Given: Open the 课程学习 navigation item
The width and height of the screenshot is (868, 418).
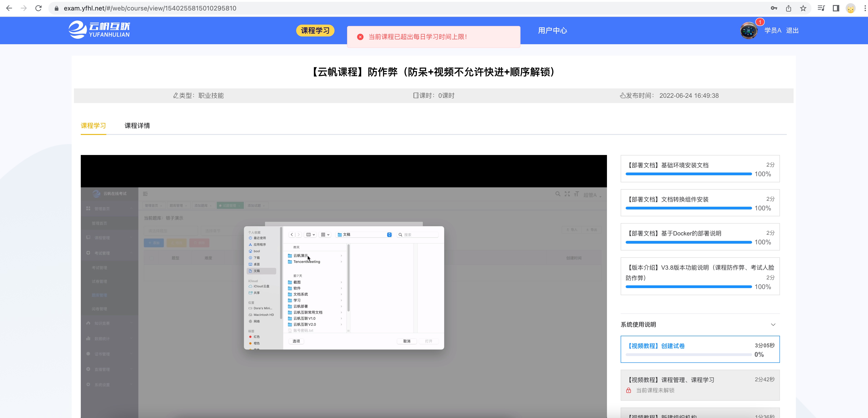Looking at the screenshot, I should point(315,30).
